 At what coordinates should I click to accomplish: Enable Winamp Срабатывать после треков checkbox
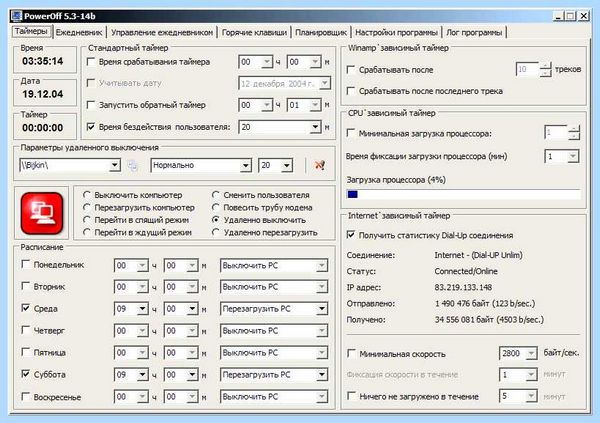351,70
